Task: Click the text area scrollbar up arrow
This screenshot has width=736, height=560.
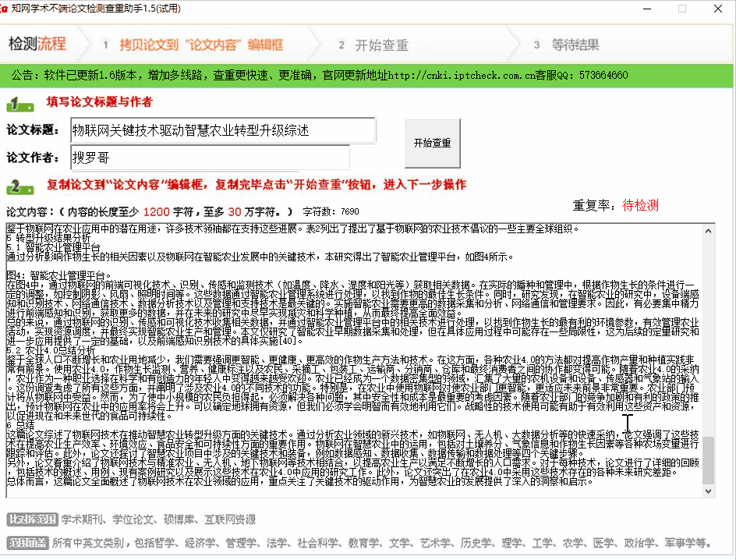Action: coord(708,231)
